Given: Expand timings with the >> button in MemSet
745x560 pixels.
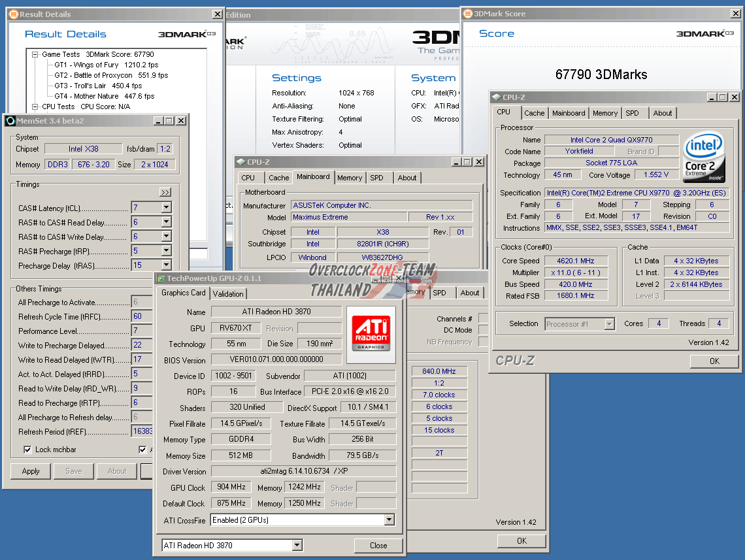Looking at the screenshot, I should coord(165,192).
